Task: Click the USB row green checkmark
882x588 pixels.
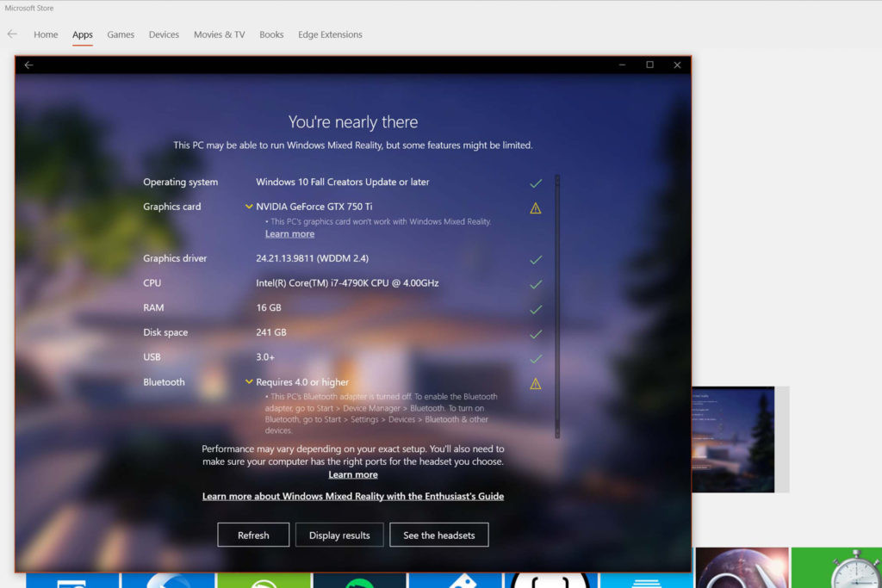Action: (536, 358)
